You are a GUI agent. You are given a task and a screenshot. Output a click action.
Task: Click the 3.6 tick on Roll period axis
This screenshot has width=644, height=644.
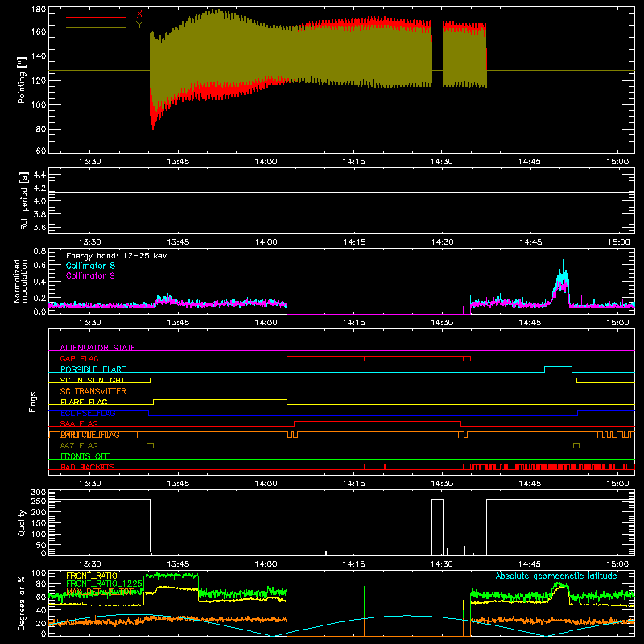click(39, 227)
